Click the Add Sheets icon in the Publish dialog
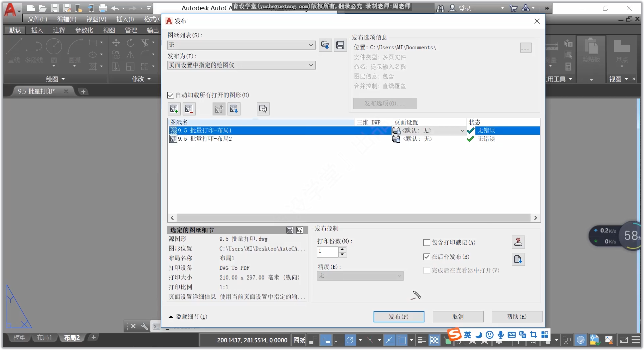 tap(174, 109)
